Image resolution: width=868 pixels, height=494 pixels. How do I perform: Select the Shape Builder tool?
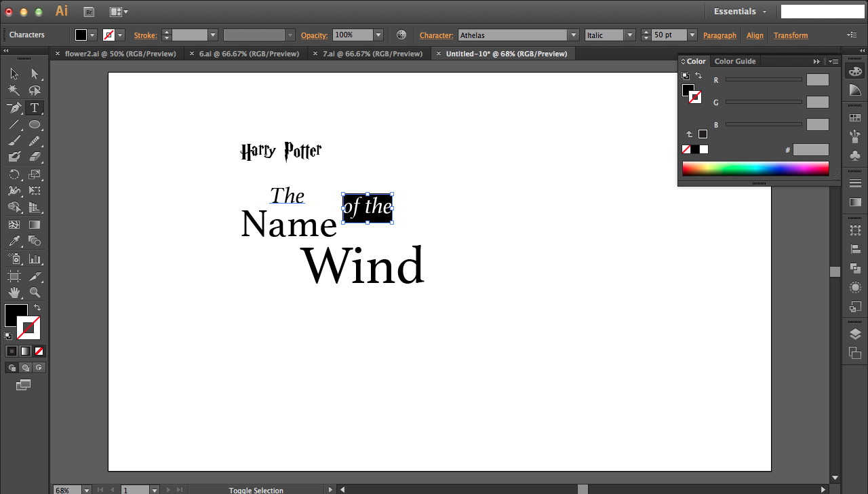pos(14,207)
